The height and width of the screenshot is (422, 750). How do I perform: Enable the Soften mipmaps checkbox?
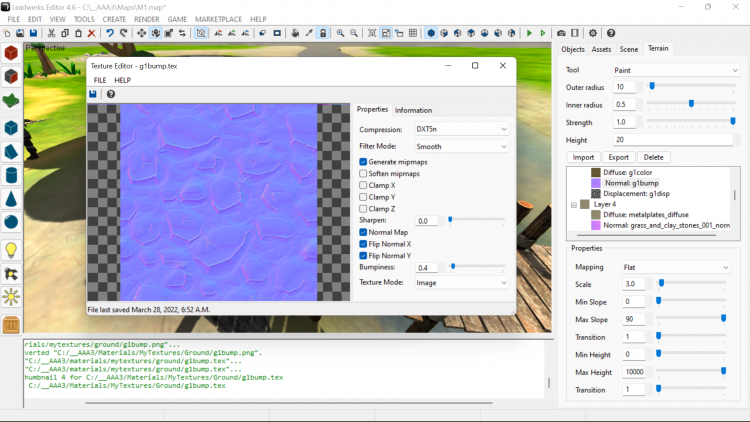(x=363, y=173)
